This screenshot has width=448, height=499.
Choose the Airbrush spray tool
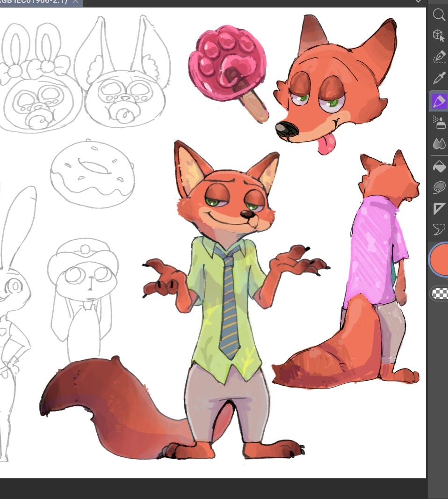pyautogui.click(x=439, y=122)
